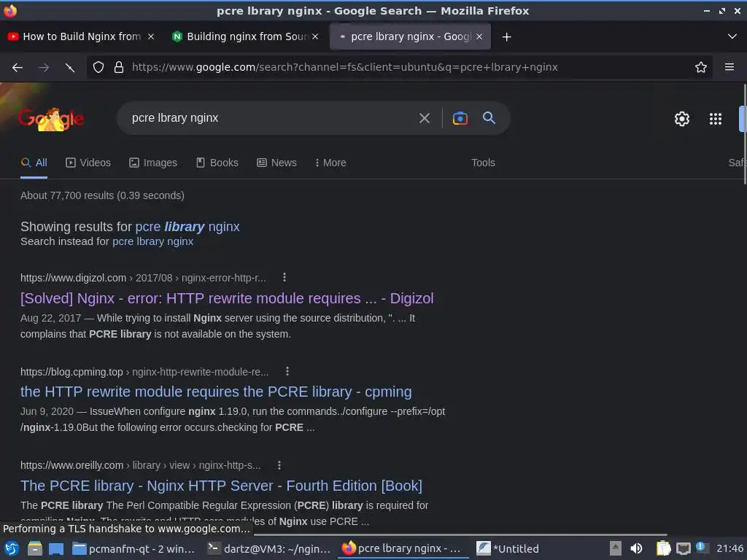Search by image with camera icon
The width and height of the screenshot is (747, 560).
(x=460, y=118)
